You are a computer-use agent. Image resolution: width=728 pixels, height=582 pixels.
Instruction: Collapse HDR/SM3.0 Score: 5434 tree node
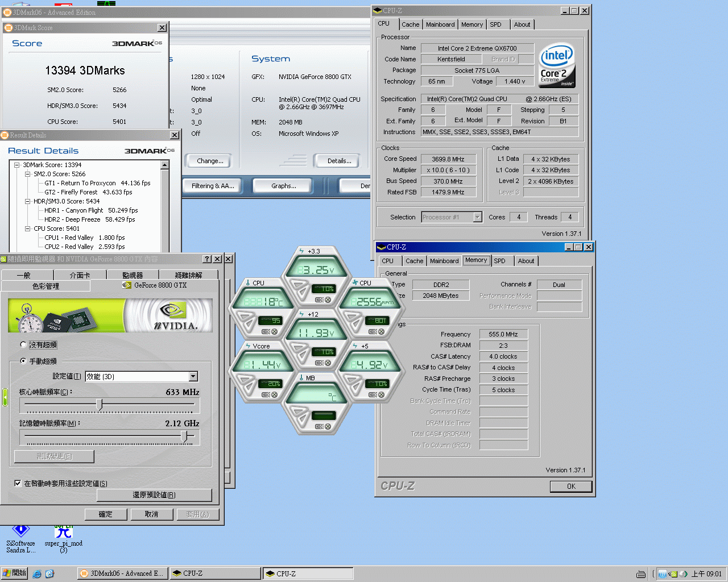(x=28, y=201)
